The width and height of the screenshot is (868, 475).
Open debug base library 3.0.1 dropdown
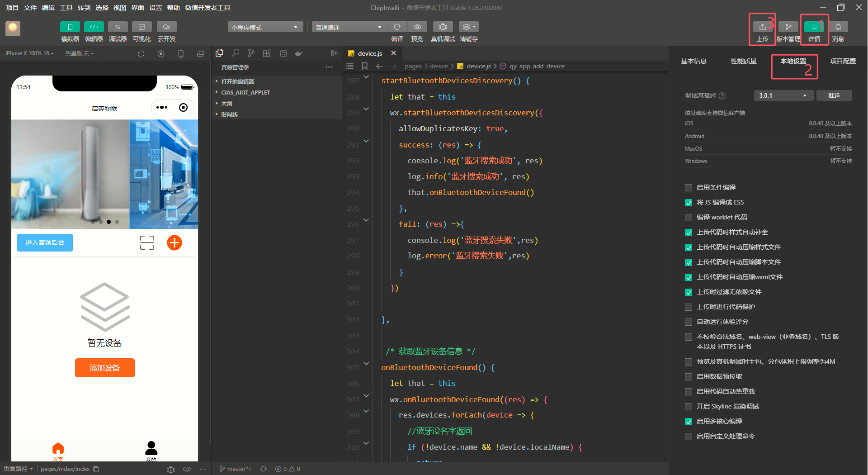pyautogui.click(x=783, y=95)
